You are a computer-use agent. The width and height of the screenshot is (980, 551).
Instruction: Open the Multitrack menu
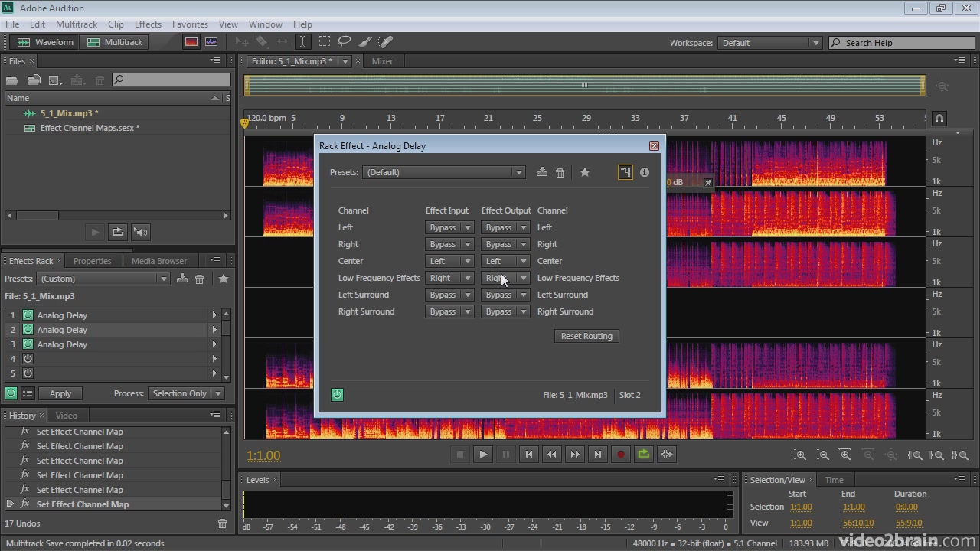coord(76,24)
